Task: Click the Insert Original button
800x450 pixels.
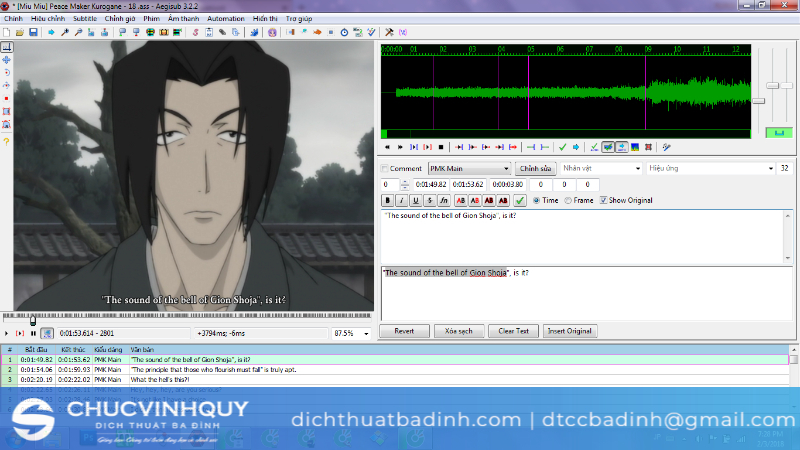Action: pyautogui.click(x=570, y=331)
